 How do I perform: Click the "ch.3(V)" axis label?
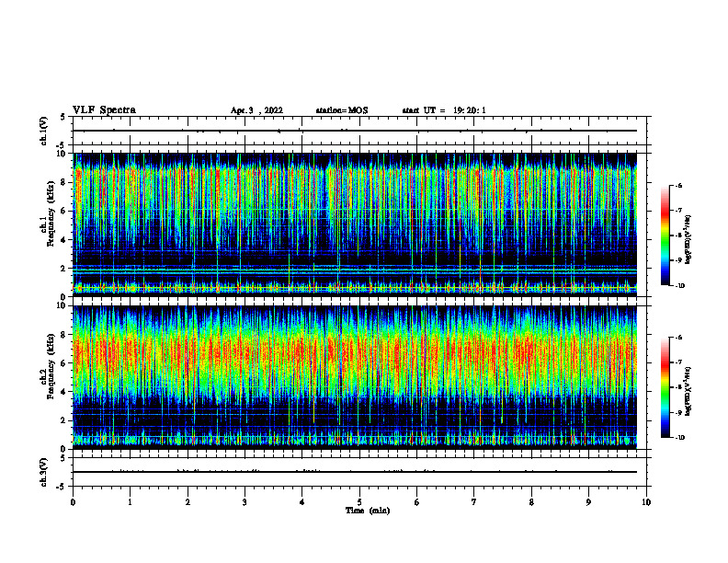click(44, 472)
